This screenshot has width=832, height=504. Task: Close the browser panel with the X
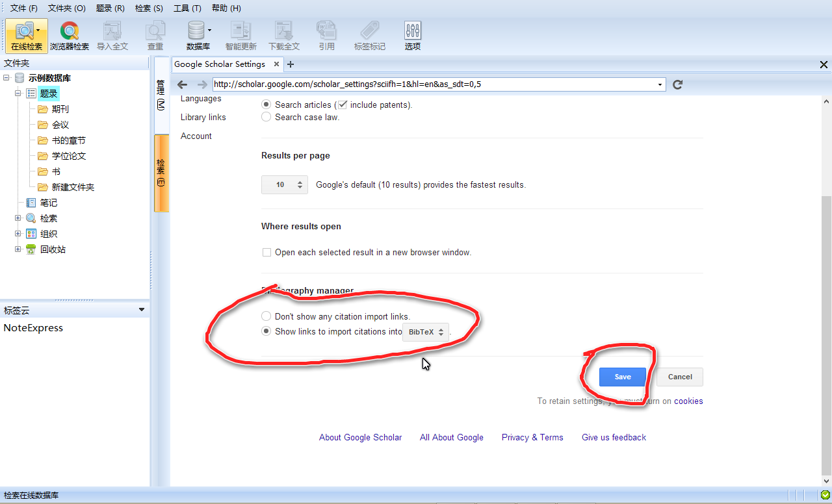click(x=824, y=64)
